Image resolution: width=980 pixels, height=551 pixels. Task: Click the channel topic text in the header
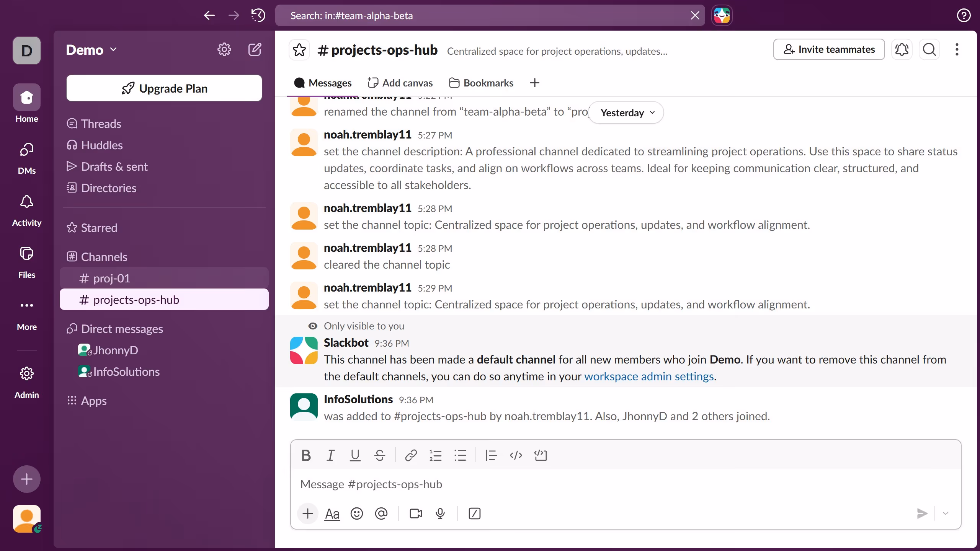557,51
